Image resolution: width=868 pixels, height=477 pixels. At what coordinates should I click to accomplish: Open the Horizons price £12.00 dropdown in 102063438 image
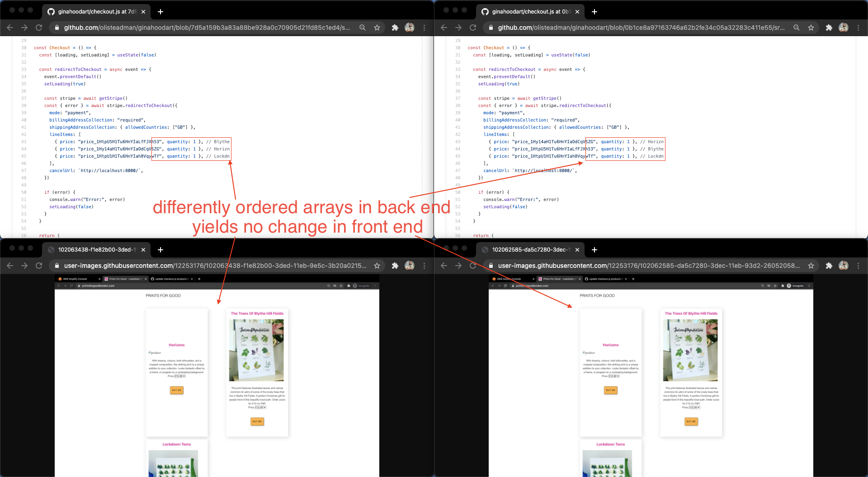tap(180, 376)
